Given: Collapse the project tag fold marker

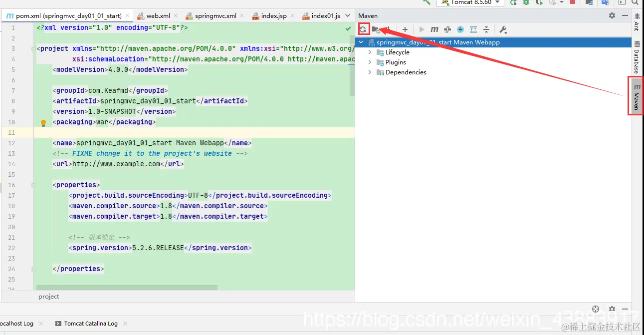Looking at the screenshot, I should (x=33, y=49).
